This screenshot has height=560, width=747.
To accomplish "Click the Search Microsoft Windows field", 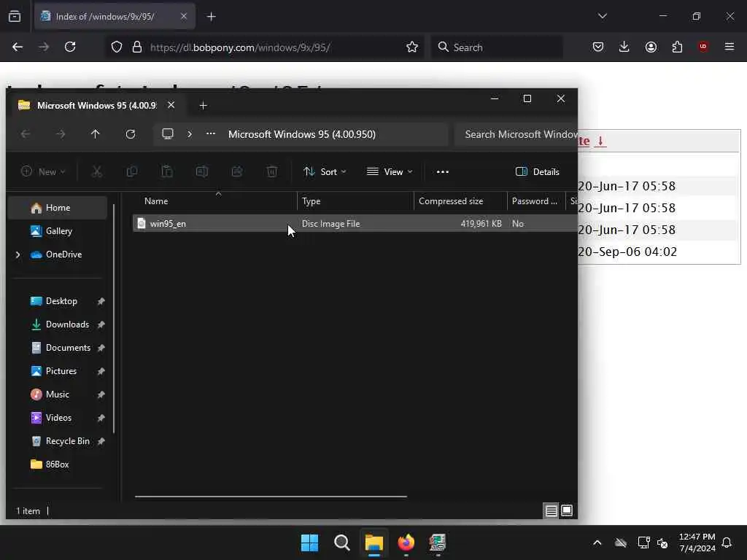I will tap(516, 134).
